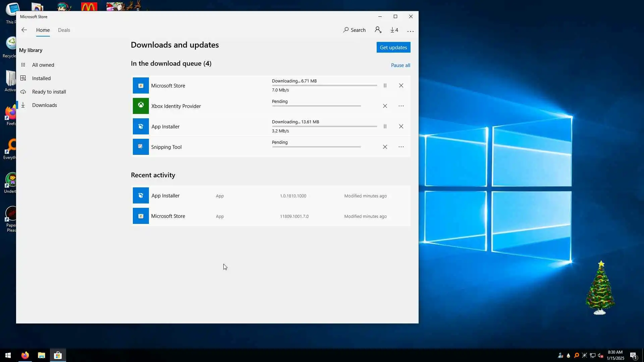The height and width of the screenshot is (362, 644).
Task: Switch to the Home tab
Action: [43, 30]
